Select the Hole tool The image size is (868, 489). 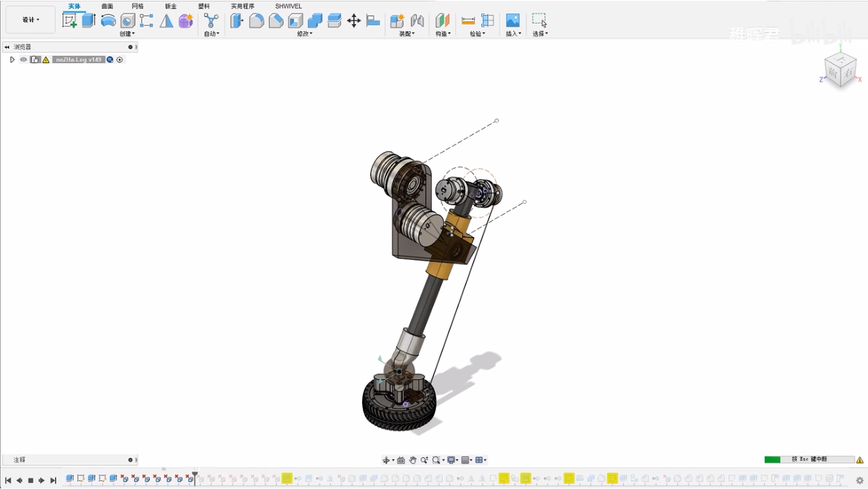128,21
